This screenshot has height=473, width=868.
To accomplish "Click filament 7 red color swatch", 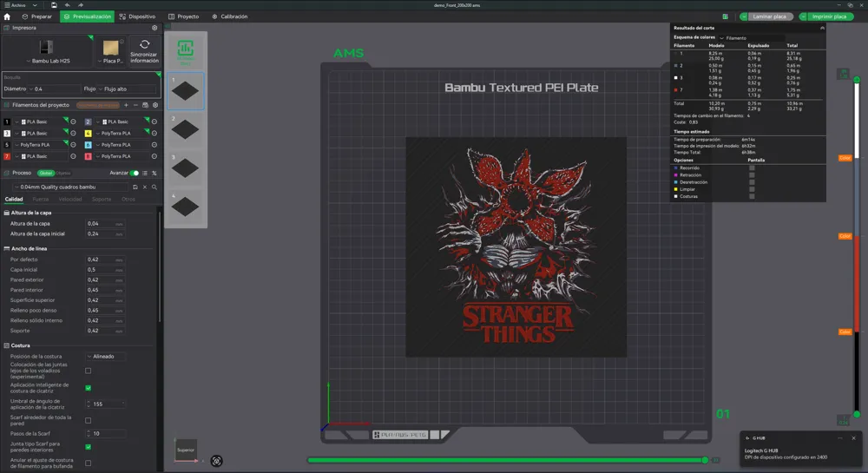I will click(x=7, y=156).
